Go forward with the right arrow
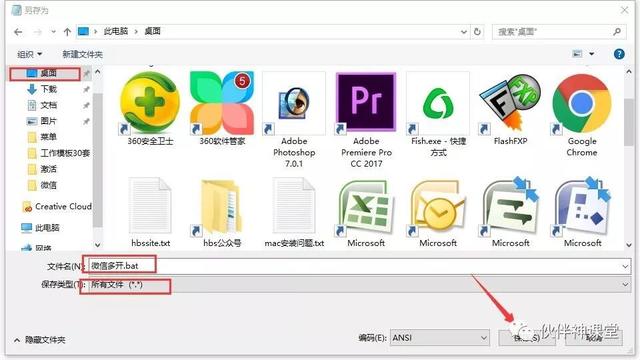This screenshot has height=360, width=640. coord(38,32)
